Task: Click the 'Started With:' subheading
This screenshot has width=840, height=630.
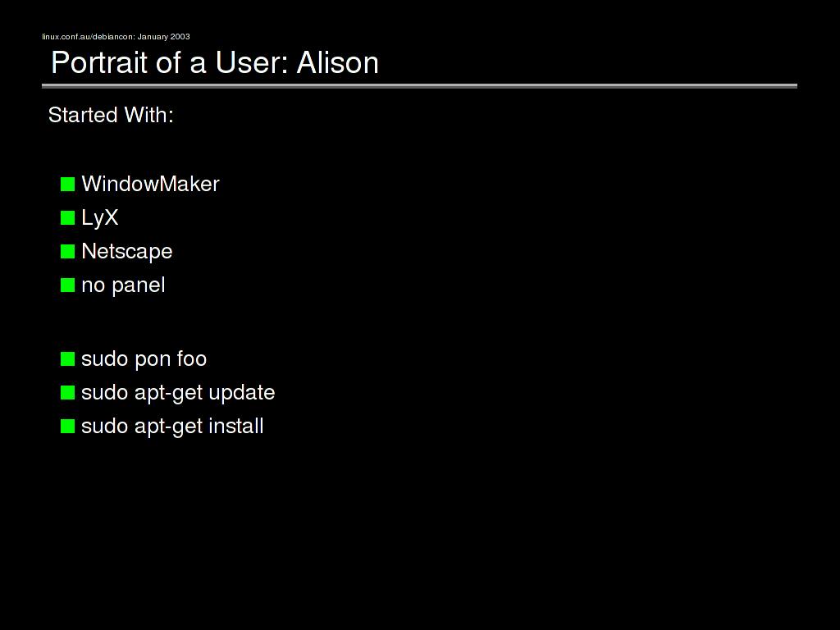Action: click(x=111, y=115)
